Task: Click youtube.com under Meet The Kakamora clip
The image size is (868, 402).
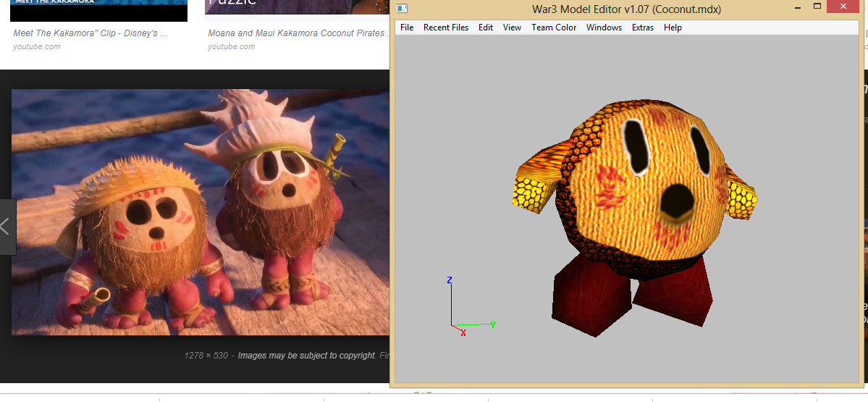Action: (x=36, y=46)
